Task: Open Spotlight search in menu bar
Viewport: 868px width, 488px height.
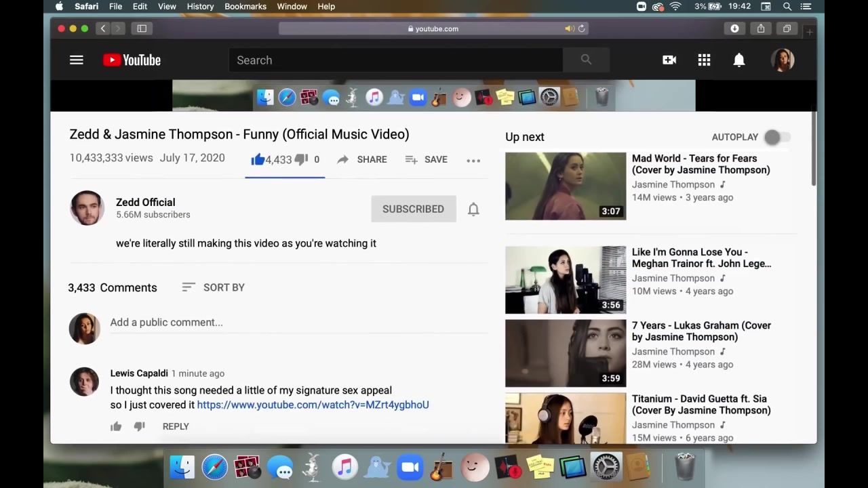Action: (x=787, y=6)
